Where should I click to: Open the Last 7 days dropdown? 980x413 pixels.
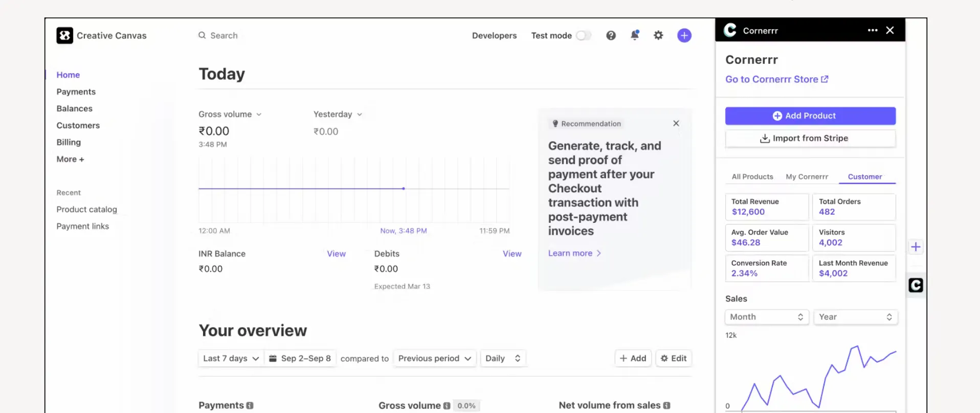[x=231, y=358]
